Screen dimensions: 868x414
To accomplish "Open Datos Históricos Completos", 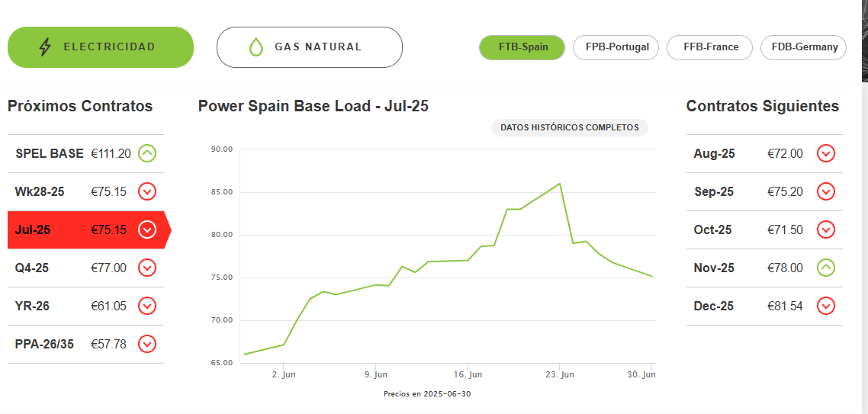I will (570, 127).
